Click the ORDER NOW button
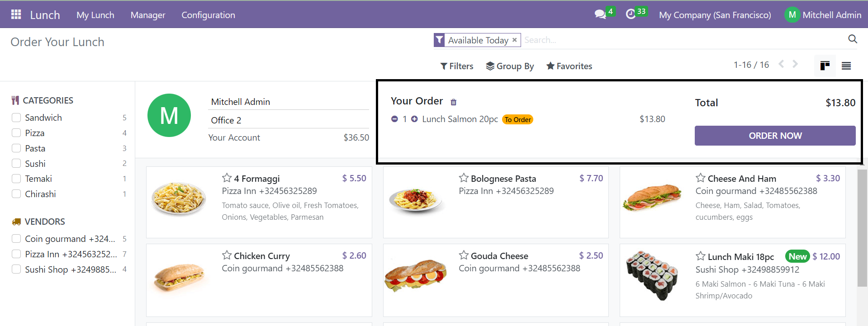 click(x=775, y=136)
